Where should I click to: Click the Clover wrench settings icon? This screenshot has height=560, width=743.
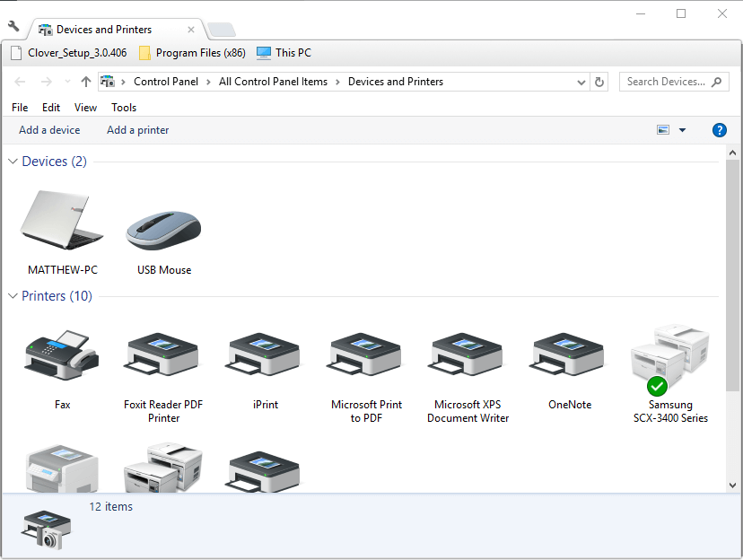(13, 26)
